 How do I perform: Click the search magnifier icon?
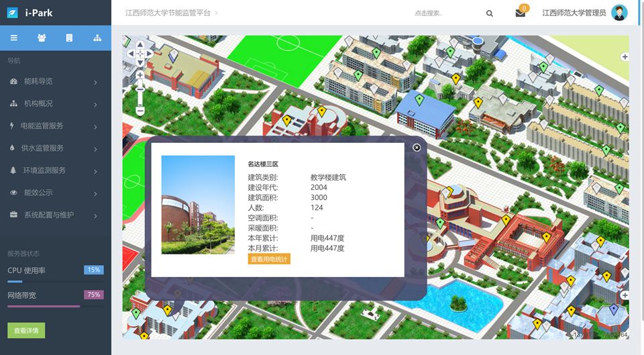pyautogui.click(x=490, y=13)
